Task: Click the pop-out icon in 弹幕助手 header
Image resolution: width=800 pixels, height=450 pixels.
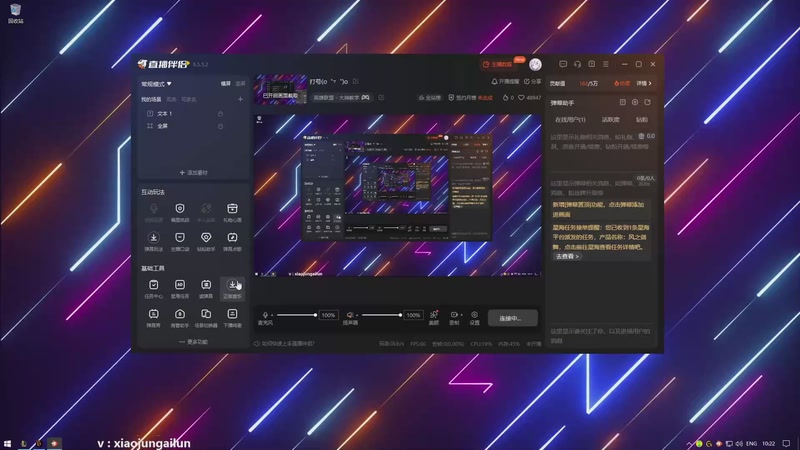Action: coord(647,102)
